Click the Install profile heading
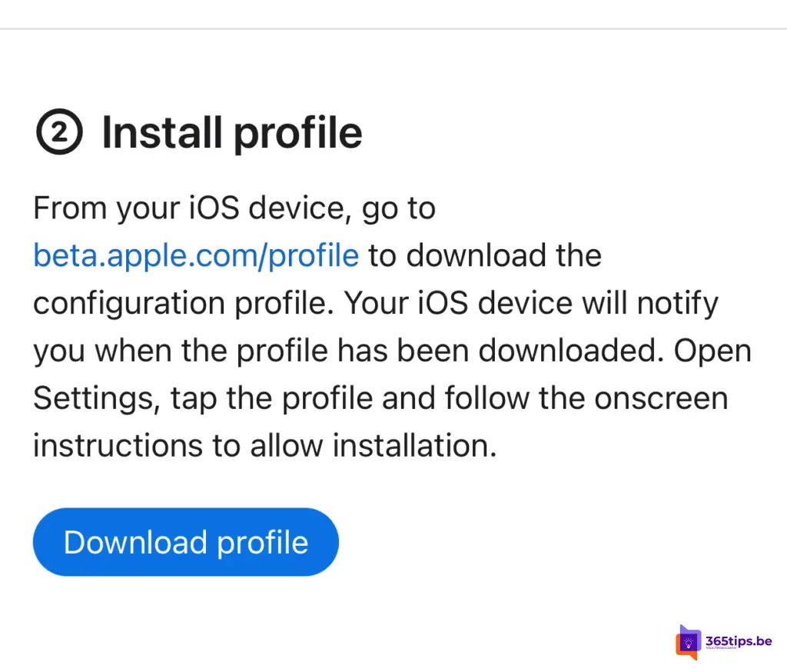 pos(232,132)
